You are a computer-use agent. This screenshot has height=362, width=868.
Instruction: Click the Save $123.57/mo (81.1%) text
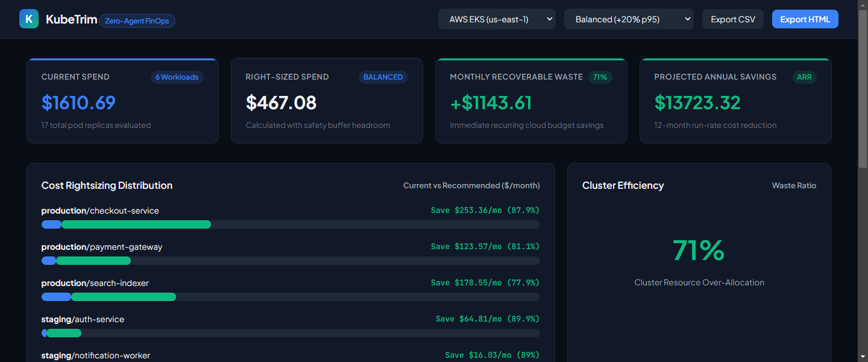(x=485, y=247)
